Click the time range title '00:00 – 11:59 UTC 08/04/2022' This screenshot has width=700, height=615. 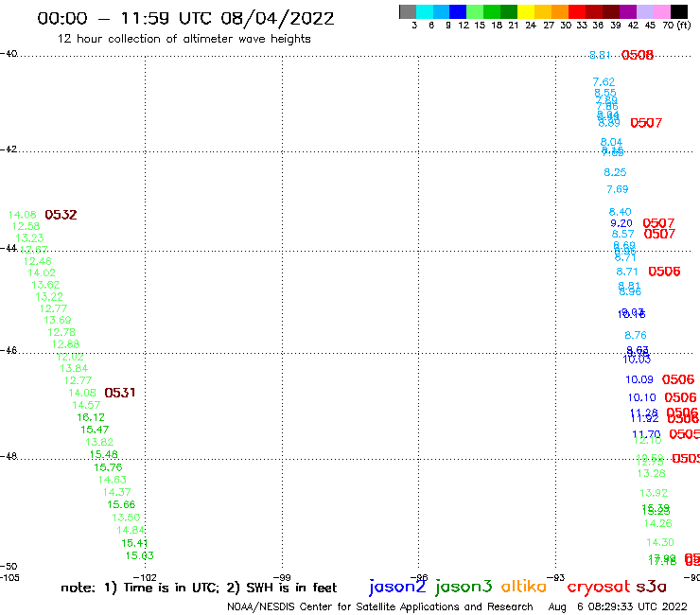point(185,19)
